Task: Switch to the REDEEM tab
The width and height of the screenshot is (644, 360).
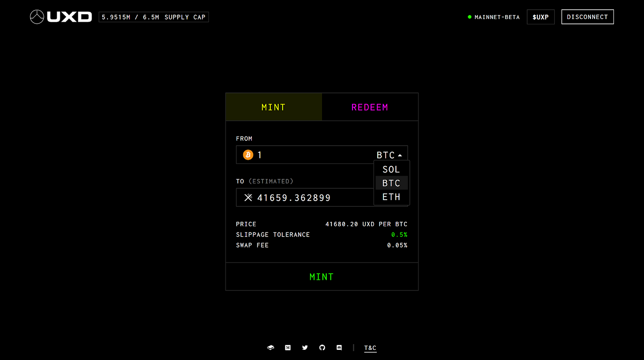Action: 370,107
